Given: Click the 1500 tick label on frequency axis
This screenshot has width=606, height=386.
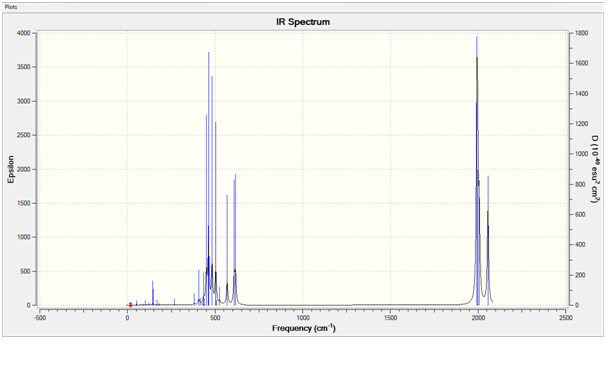Looking at the screenshot, I should click(x=390, y=318).
